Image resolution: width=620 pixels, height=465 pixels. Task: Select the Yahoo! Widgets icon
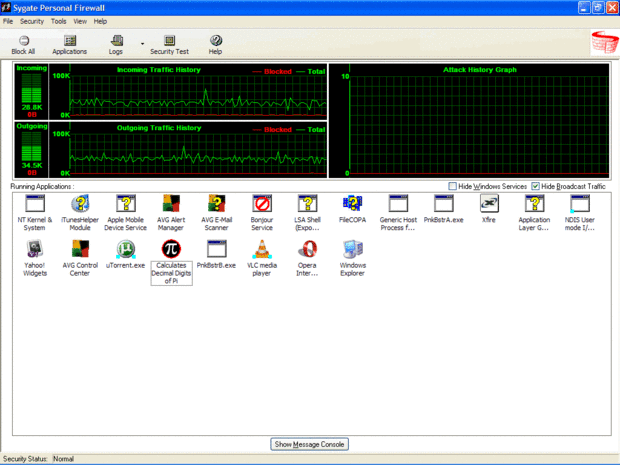pyautogui.click(x=35, y=249)
